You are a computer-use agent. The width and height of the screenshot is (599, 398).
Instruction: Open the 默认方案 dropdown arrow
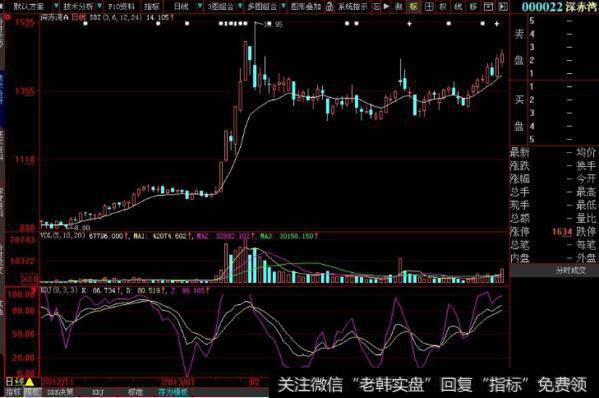pos(56,6)
